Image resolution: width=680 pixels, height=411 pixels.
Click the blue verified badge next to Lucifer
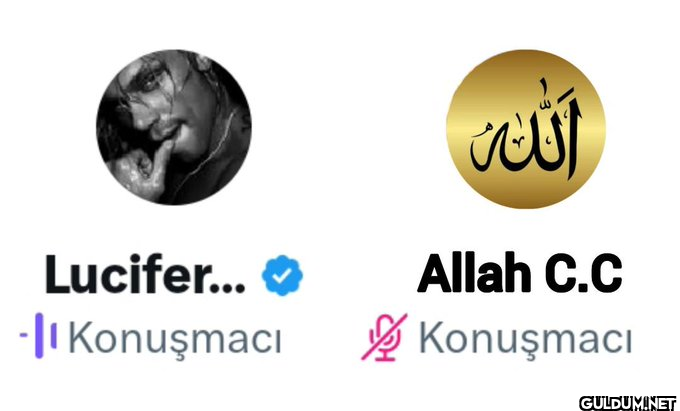282,275
